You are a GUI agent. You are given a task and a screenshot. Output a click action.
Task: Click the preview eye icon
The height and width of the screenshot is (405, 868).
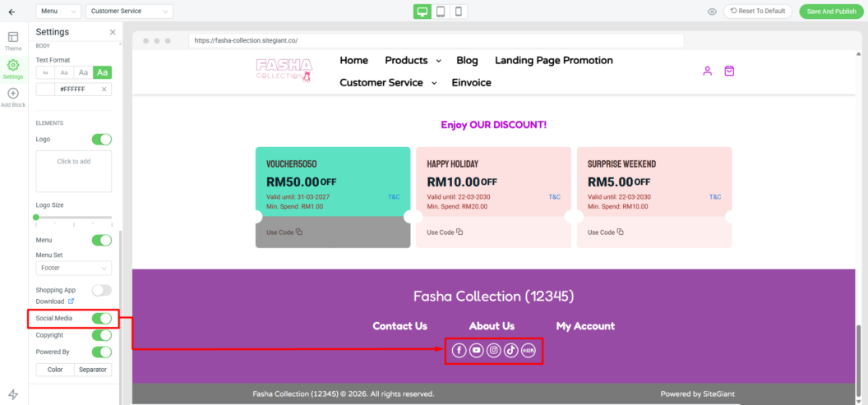click(712, 12)
